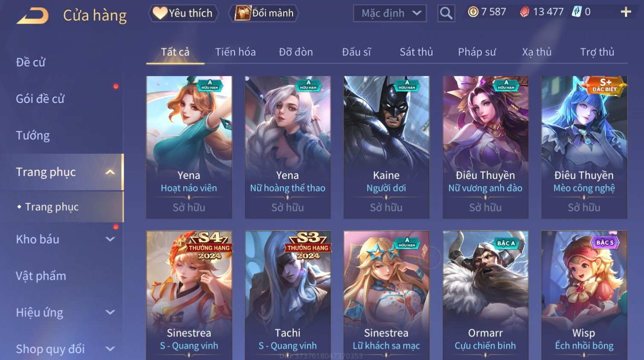Switch to the Sát thủ tab
This screenshot has height=360, width=644.
416,52
